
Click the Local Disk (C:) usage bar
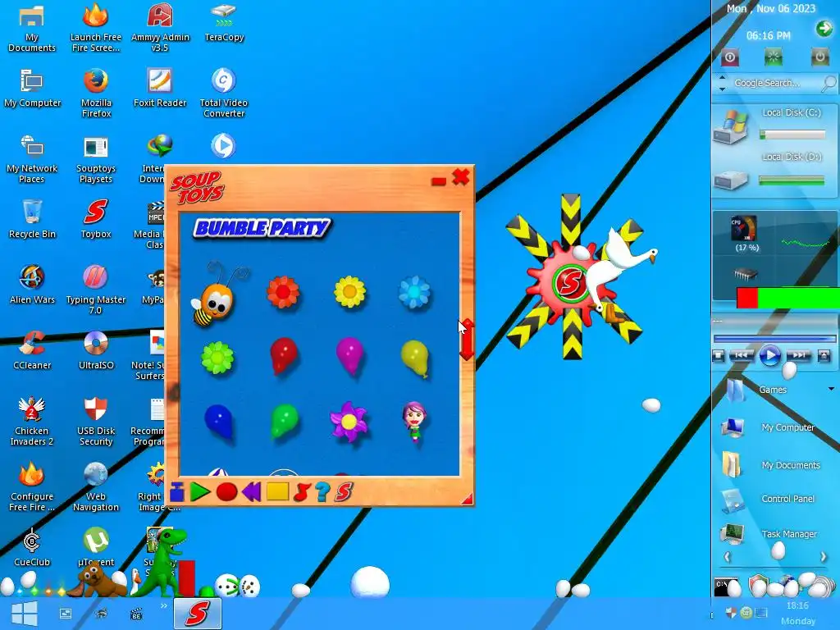click(792, 135)
